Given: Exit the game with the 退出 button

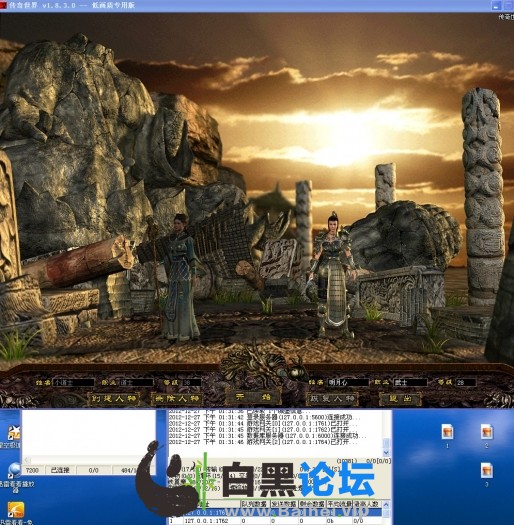Looking at the screenshot, I should pos(400,399).
